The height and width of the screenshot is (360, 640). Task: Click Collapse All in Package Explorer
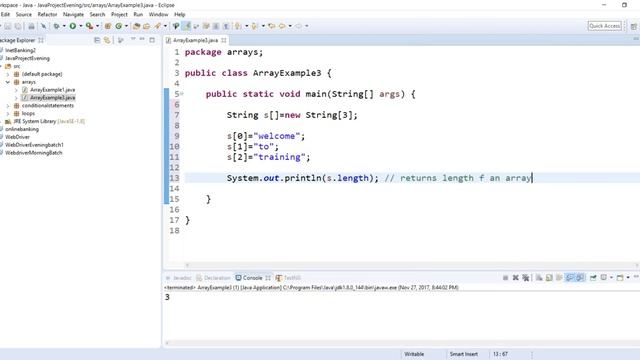[97, 40]
